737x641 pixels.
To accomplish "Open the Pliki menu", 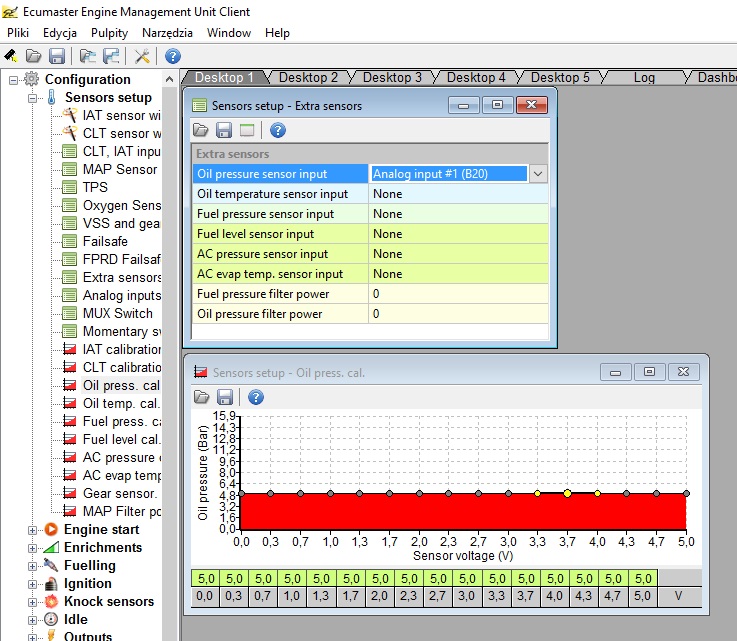I will coord(18,33).
